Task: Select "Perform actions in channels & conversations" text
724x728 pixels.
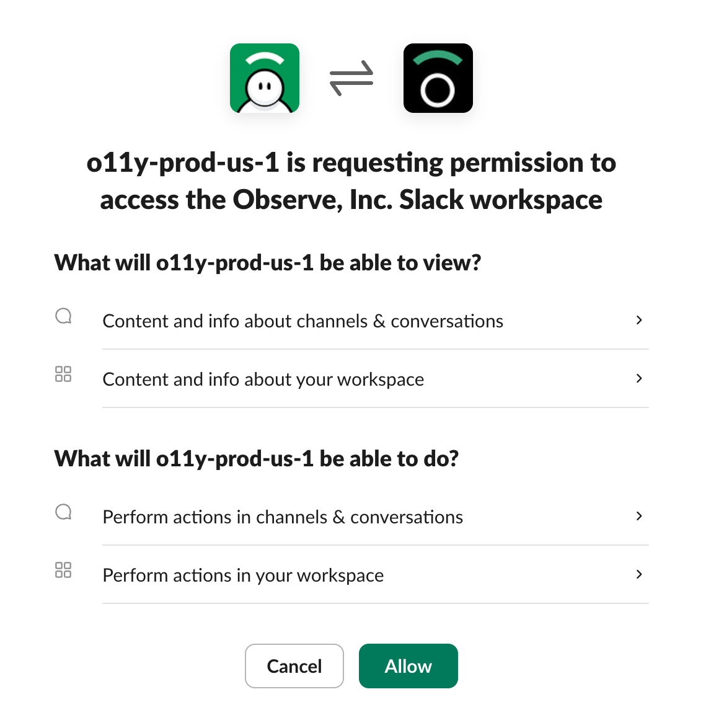Action: point(283,517)
